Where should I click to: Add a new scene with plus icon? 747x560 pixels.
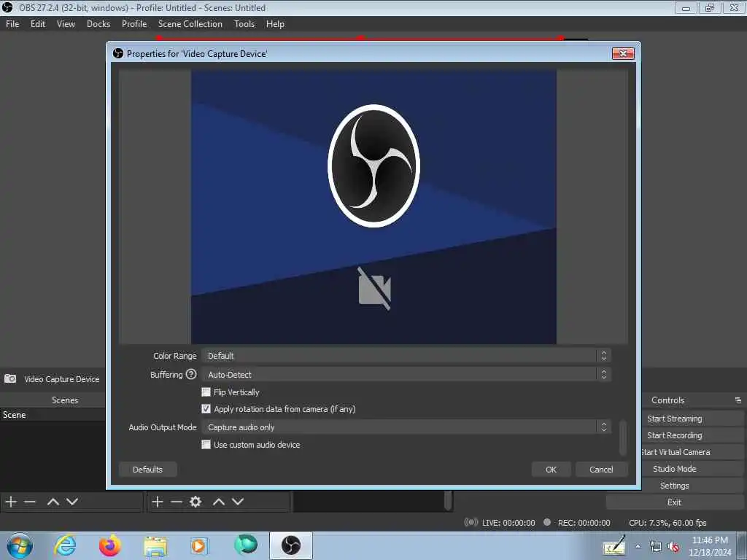coord(11,502)
